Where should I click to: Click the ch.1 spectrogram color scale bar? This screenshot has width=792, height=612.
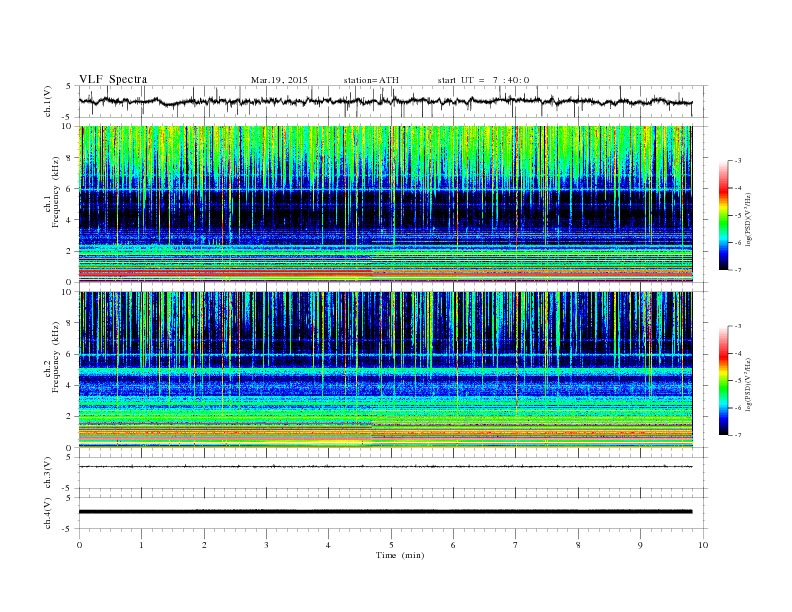point(723,215)
